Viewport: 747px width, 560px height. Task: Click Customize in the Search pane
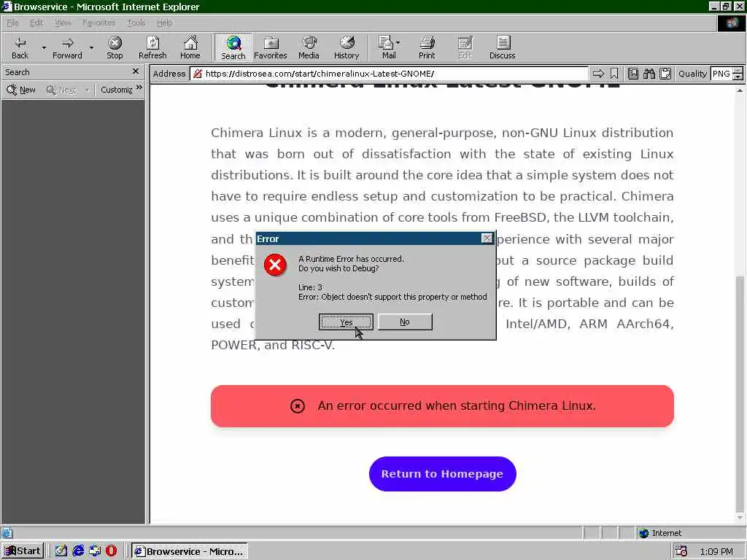click(x=116, y=90)
